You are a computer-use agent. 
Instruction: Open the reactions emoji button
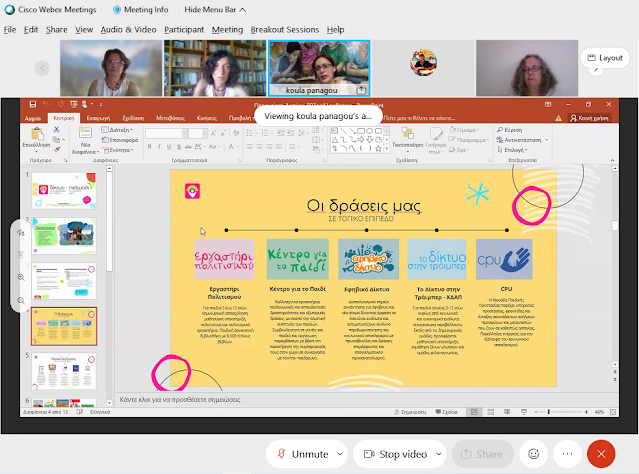(534, 454)
